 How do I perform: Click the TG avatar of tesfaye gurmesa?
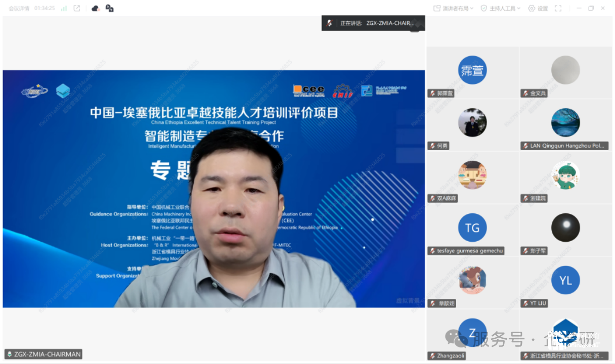click(x=472, y=228)
